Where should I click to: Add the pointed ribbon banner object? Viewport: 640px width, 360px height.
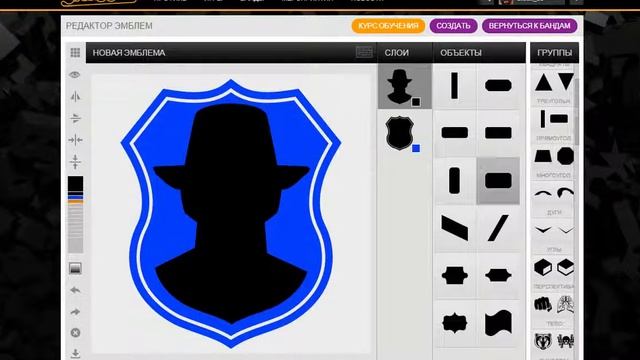click(498, 276)
